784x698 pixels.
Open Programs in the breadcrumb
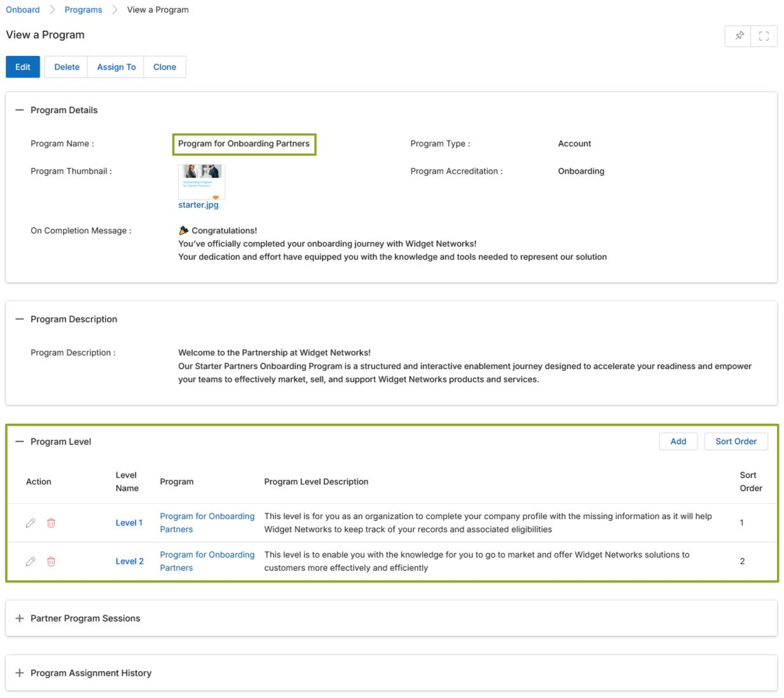[83, 10]
